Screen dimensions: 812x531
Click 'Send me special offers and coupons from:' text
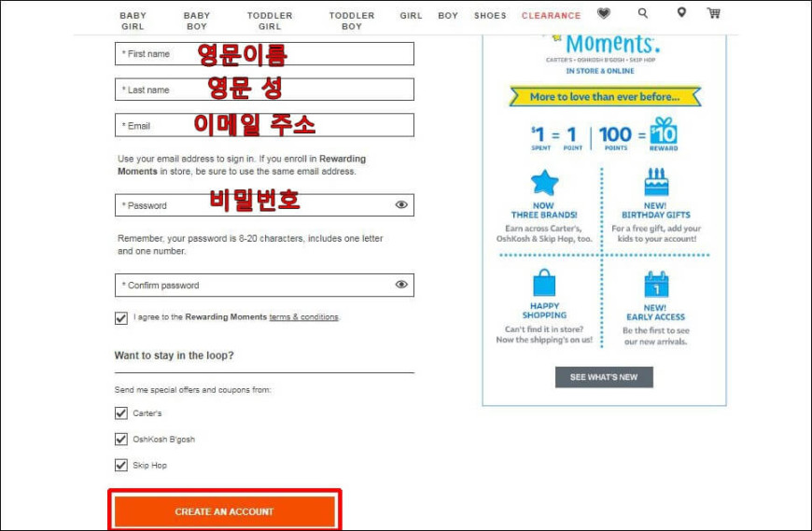[192, 390]
